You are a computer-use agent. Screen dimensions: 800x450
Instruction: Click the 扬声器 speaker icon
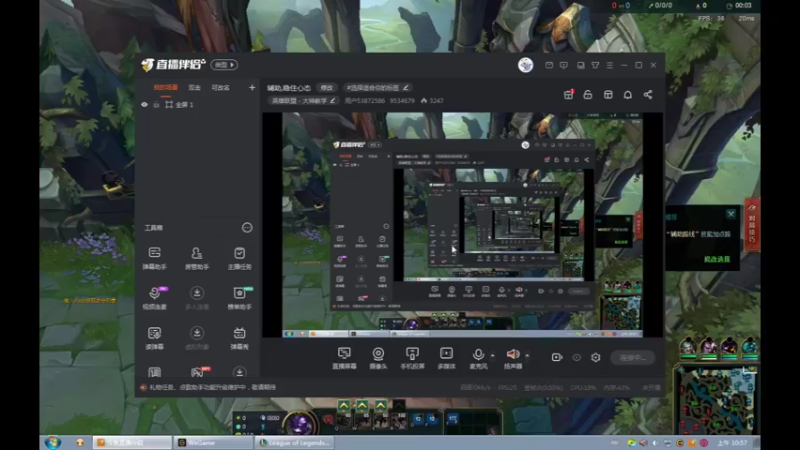pyautogui.click(x=513, y=354)
